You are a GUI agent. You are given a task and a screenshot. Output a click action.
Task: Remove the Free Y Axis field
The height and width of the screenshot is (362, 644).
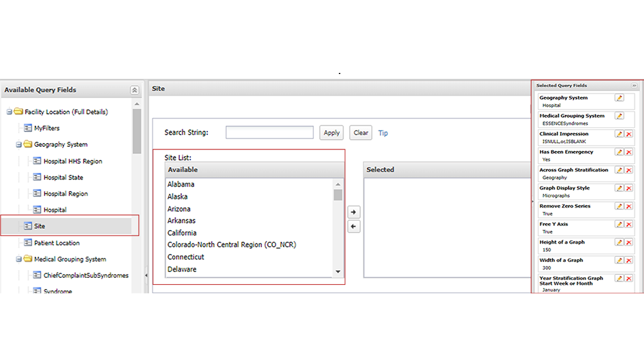(628, 224)
